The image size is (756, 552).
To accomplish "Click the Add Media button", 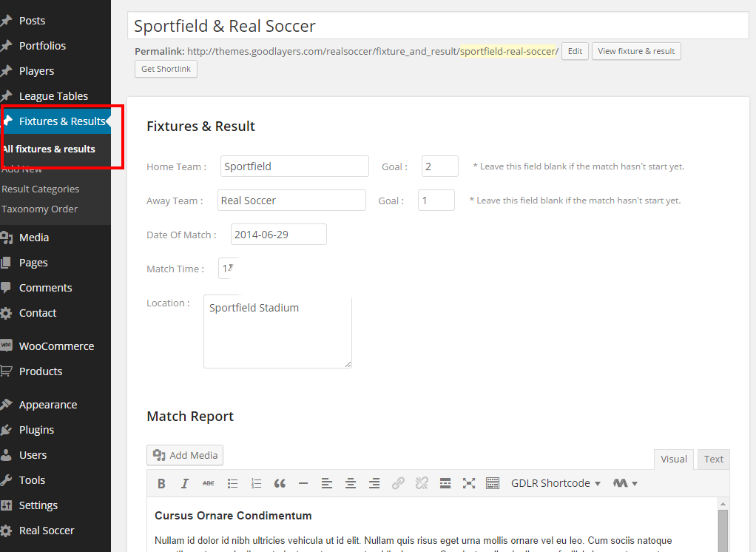I will 185,455.
